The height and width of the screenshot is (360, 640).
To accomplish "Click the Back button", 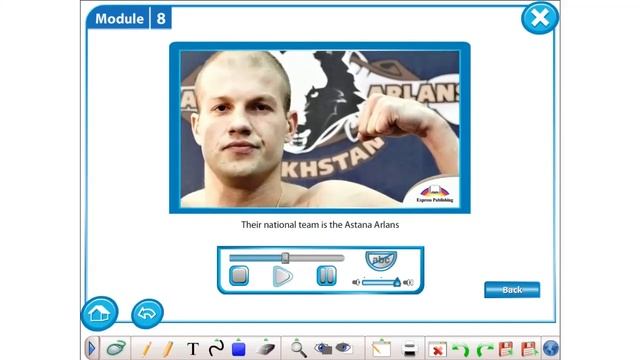I will 512,290.
